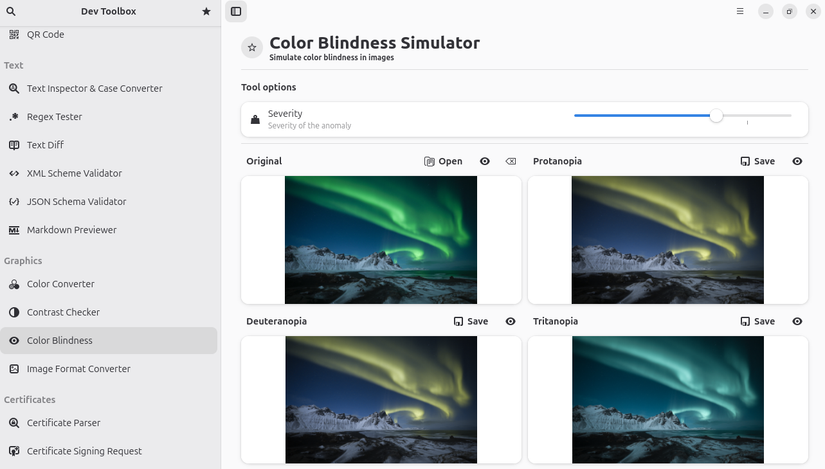The height and width of the screenshot is (469, 825).
Task: Save the Deuteranopia image
Action: [471, 321]
